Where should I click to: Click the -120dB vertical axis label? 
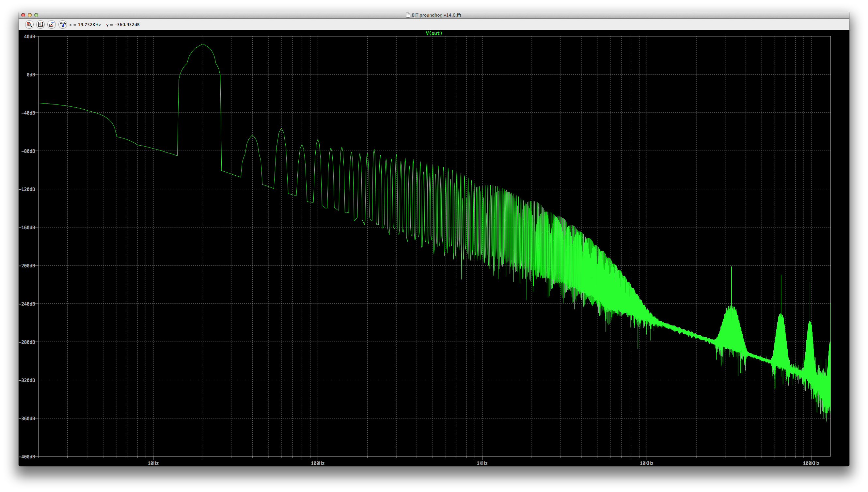click(27, 189)
